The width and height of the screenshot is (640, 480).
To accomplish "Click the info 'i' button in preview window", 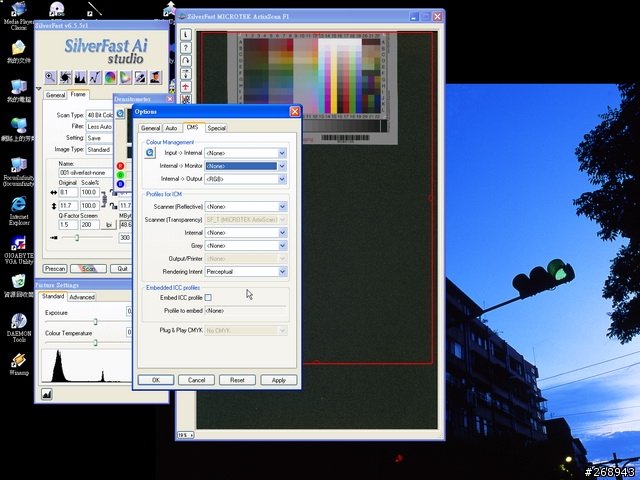I will [186, 35].
